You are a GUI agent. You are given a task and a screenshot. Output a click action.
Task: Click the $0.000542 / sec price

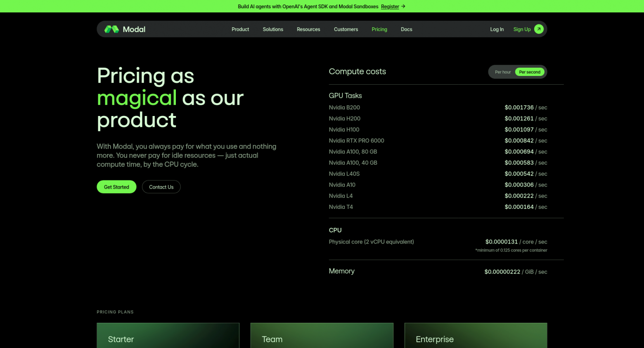[526, 174]
